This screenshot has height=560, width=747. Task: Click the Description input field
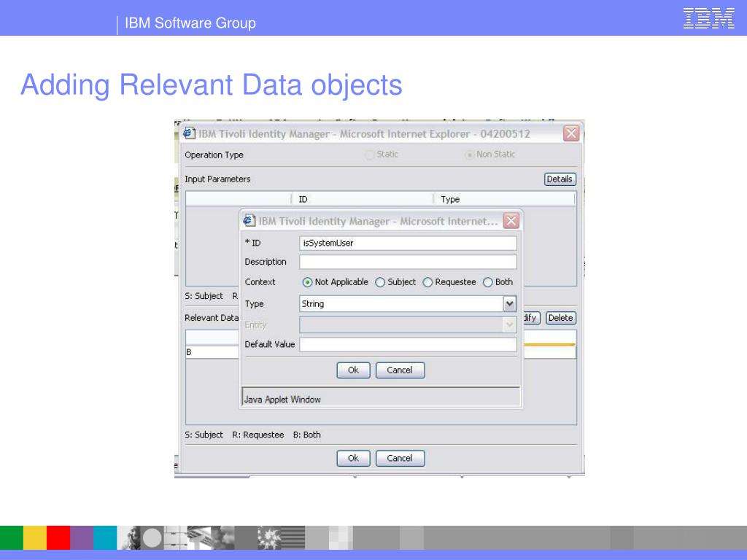point(408,262)
